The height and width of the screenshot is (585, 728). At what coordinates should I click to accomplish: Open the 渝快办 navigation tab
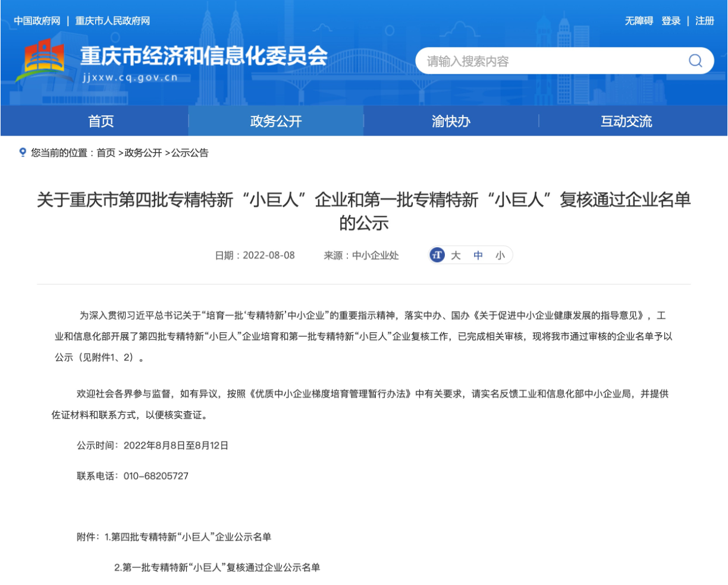(451, 121)
